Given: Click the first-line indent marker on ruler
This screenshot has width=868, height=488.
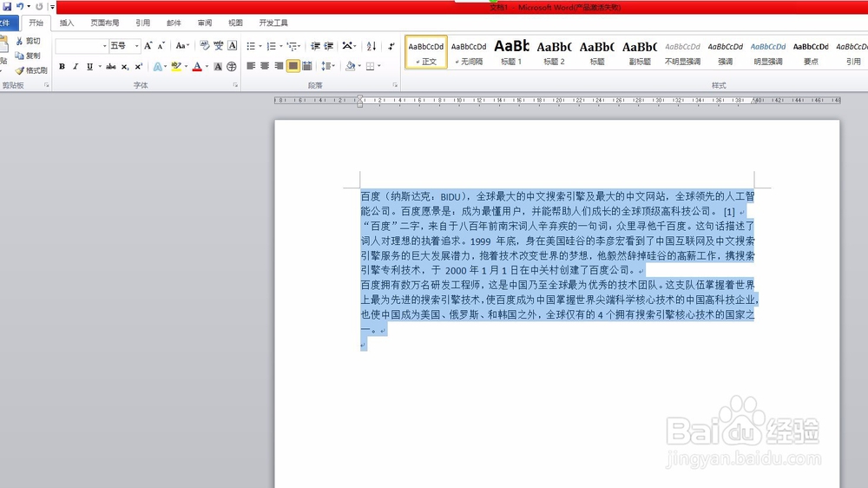Looking at the screenshot, I should click(360, 97).
